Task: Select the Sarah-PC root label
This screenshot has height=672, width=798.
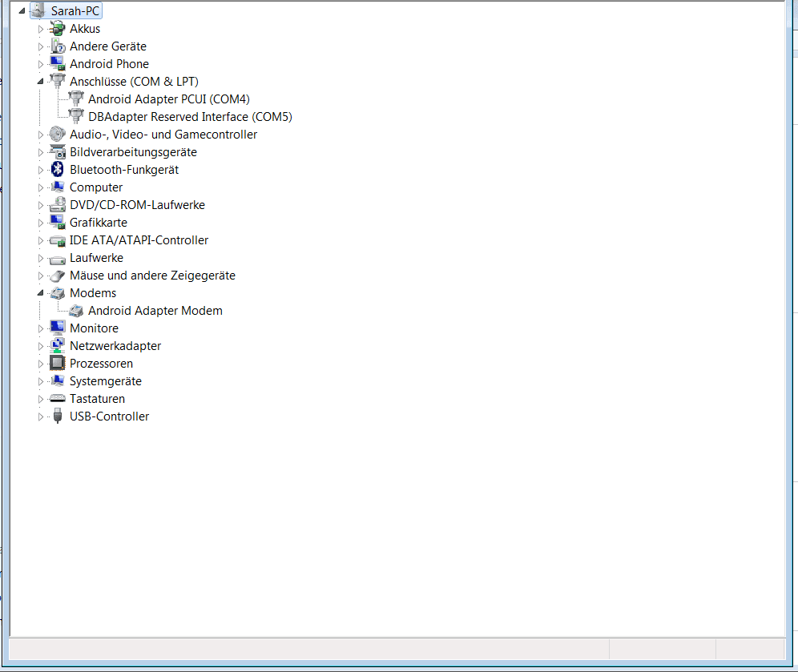Action: (x=75, y=10)
